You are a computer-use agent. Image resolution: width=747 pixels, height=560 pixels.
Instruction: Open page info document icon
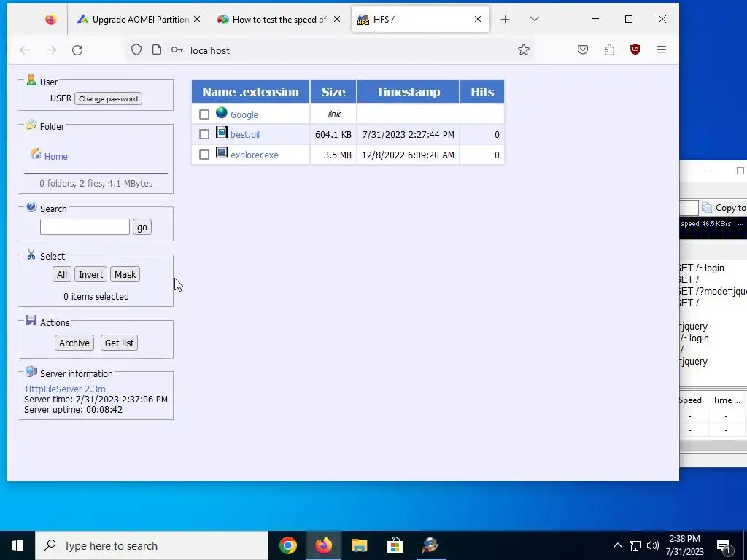tap(157, 50)
